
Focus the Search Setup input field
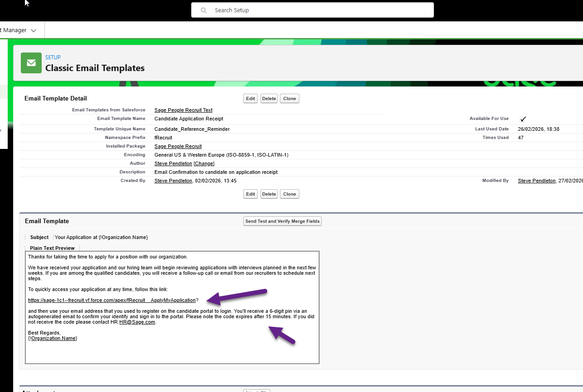tap(317, 10)
